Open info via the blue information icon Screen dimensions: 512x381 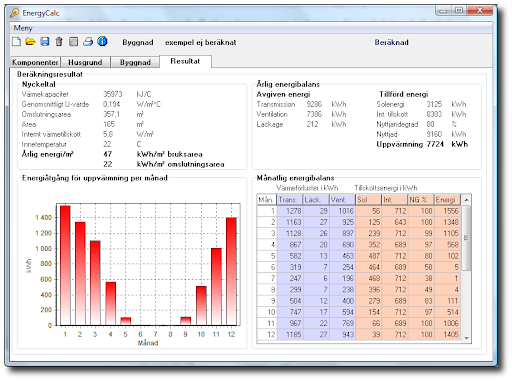pos(102,41)
